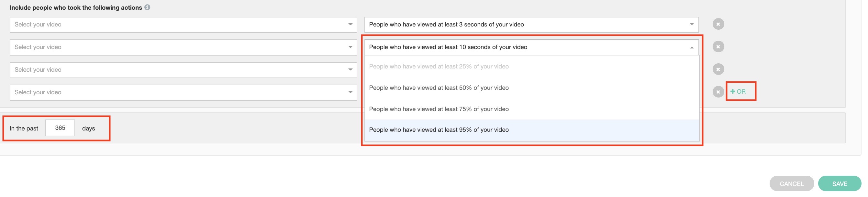Screen dimensions: 868x197
Task: Open the fourth Select your video dropdown
Action: (183, 92)
